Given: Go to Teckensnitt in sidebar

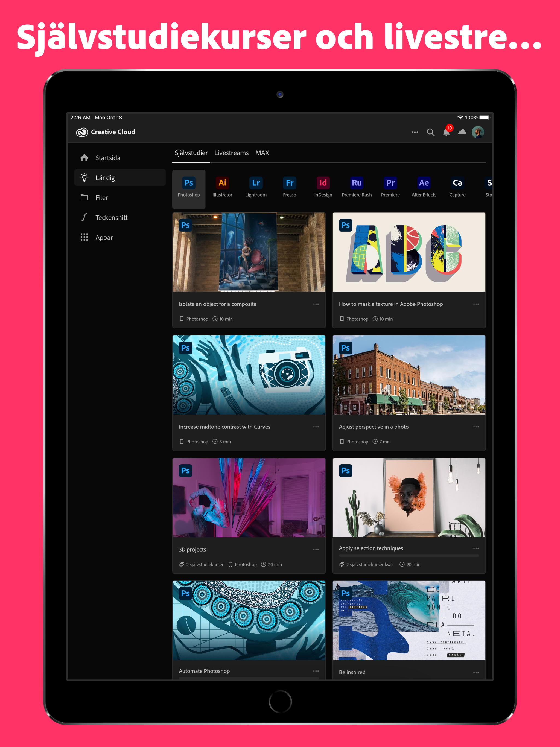Looking at the screenshot, I should 111,217.
